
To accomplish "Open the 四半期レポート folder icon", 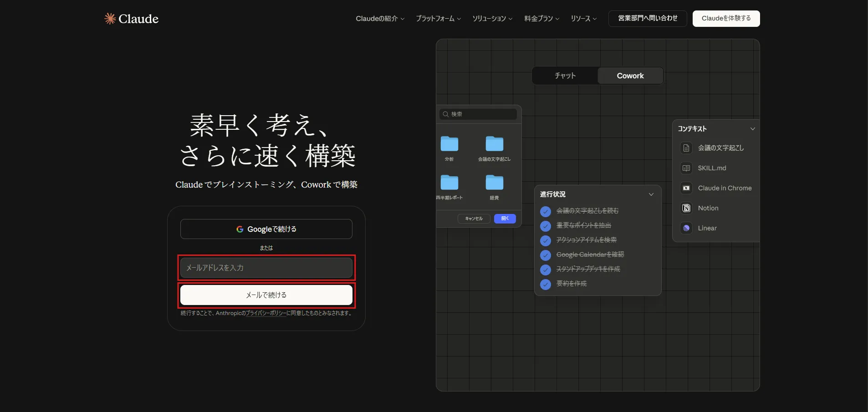I will [449, 182].
